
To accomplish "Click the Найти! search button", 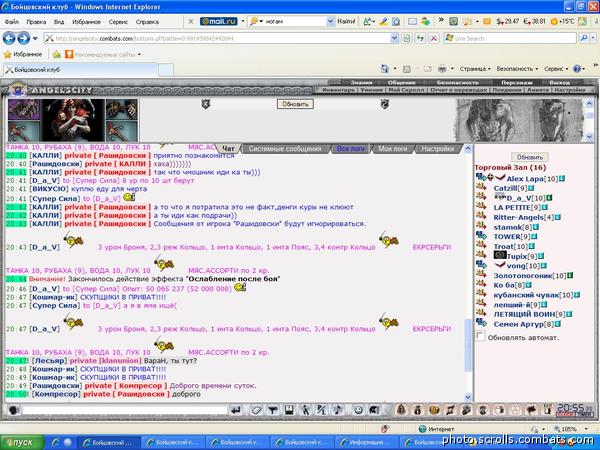I will click(x=346, y=21).
